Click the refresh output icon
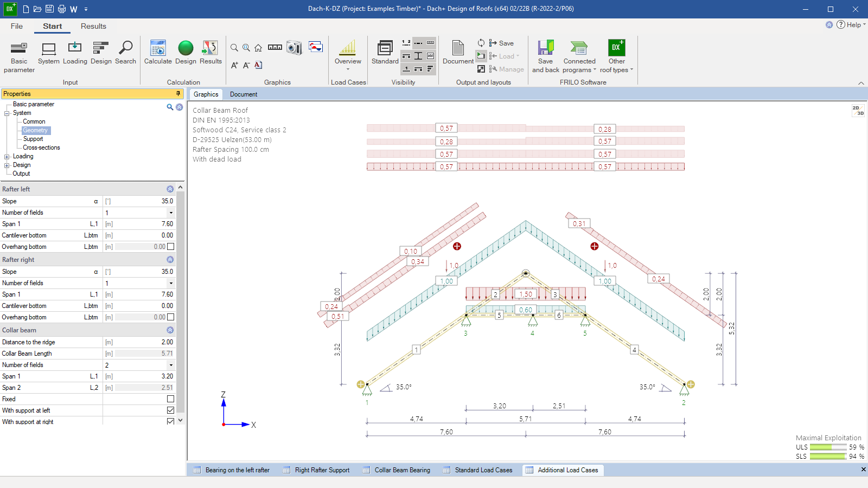 click(481, 43)
